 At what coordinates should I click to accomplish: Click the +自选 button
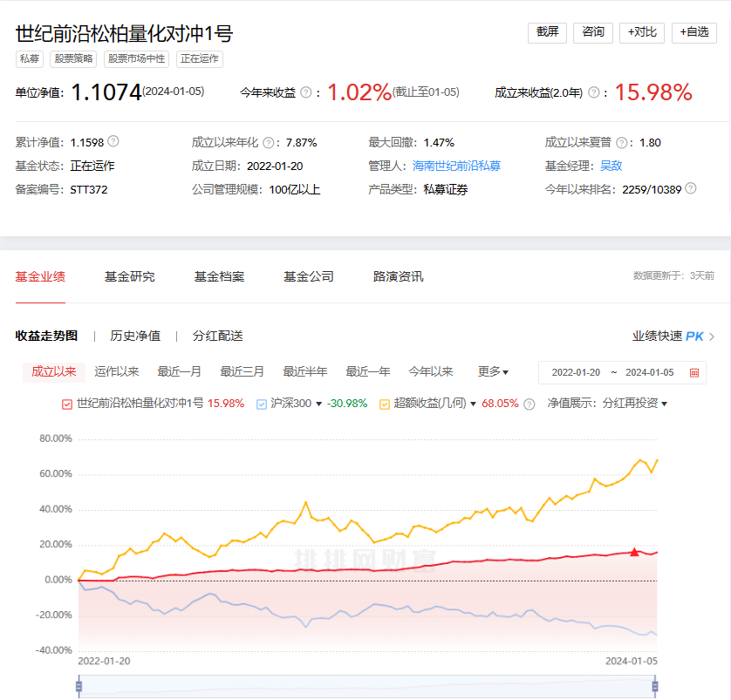tap(694, 32)
